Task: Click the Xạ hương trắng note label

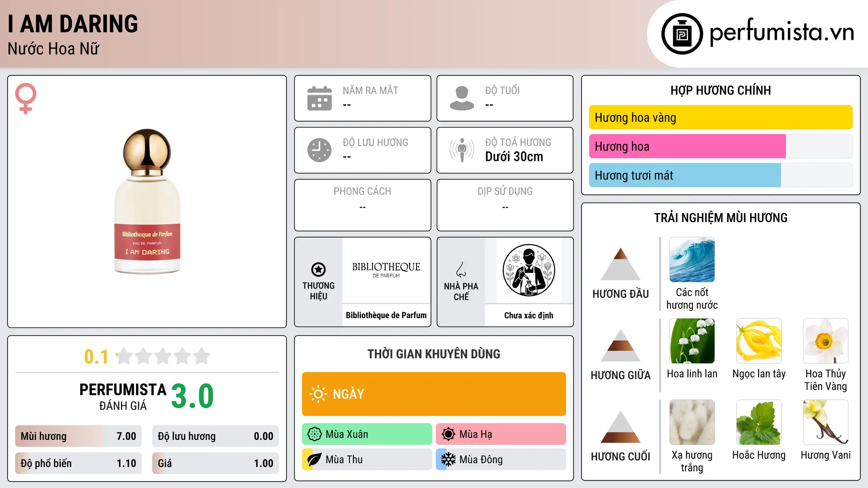Action: [x=692, y=461]
